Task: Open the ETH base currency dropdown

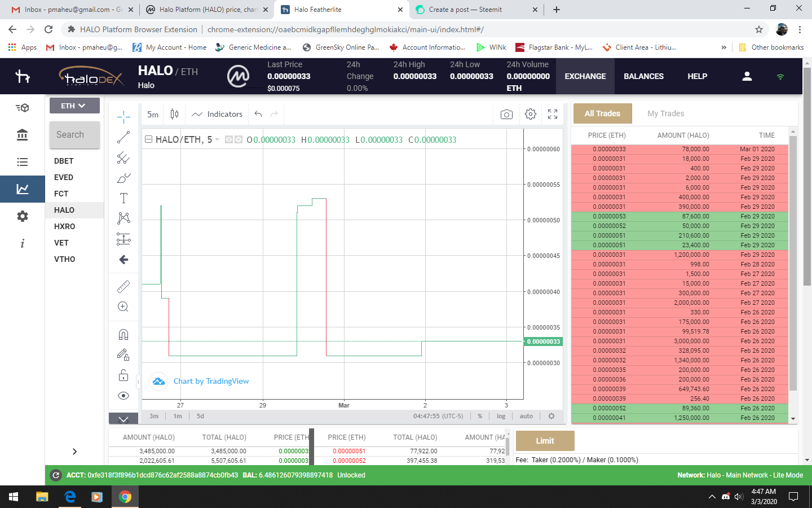Action: (x=74, y=106)
